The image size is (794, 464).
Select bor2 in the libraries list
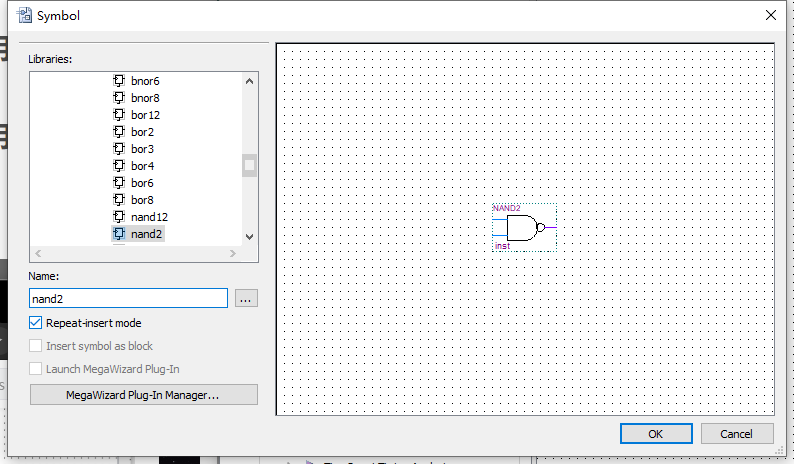tap(142, 132)
